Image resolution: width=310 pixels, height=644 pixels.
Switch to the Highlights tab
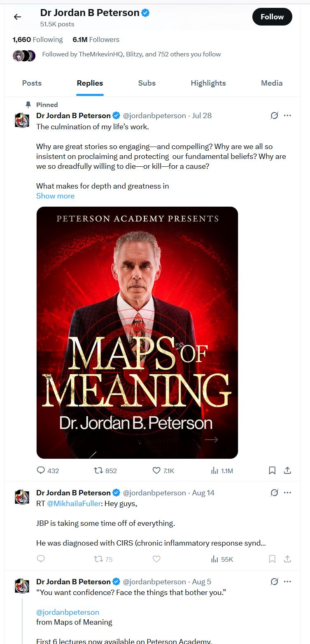[208, 83]
